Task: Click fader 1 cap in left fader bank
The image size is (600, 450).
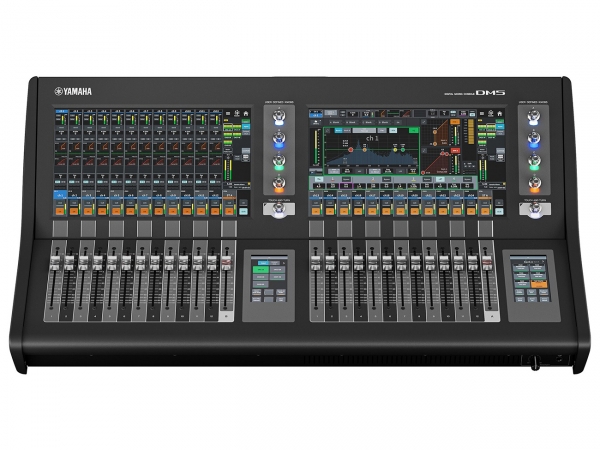Action: (55, 262)
